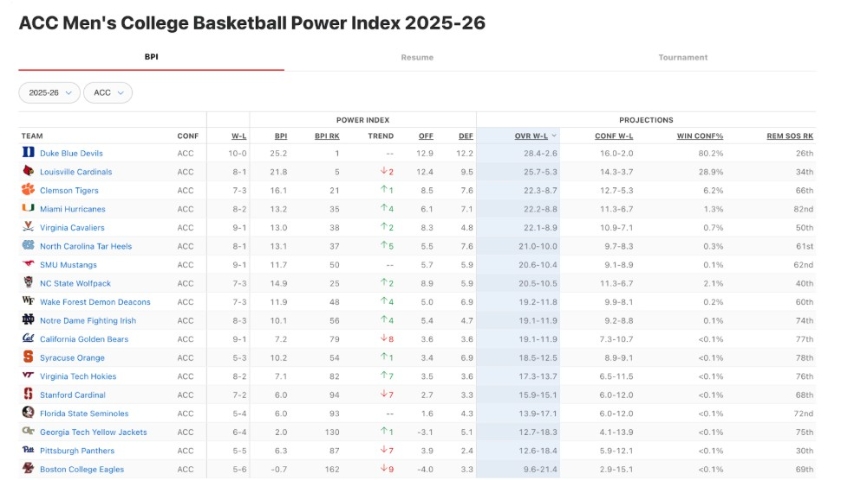The height and width of the screenshot is (480, 854).
Task: Click the Stanford Cardinal logo icon
Action: 28,395
